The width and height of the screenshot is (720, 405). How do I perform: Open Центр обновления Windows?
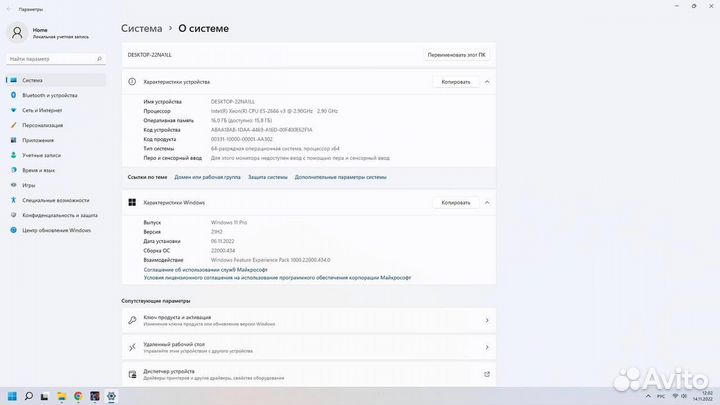56,230
